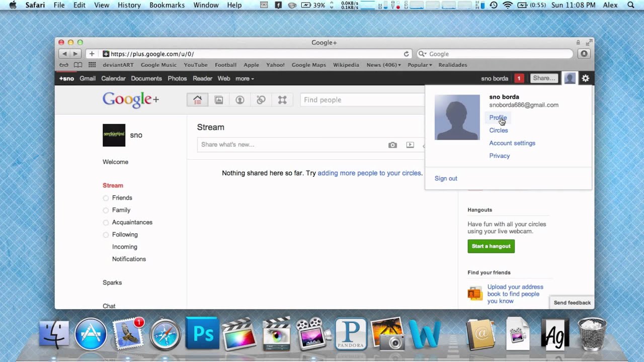The height and width of the screenshot is (362, 644).
Task: Click the Find people search field
Action: click(362, 100)
